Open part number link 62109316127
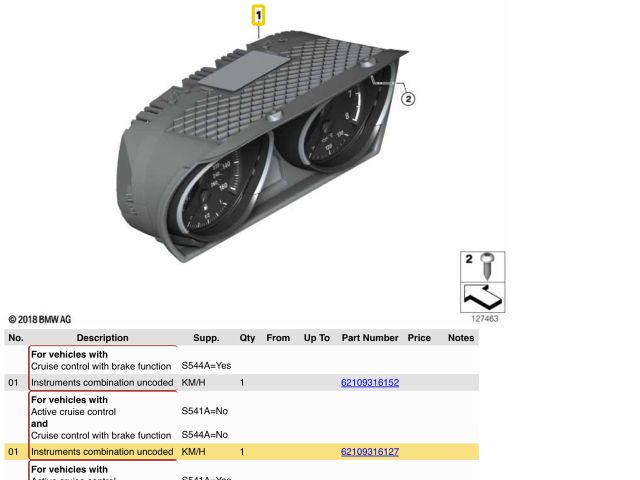 coord(370,452)
